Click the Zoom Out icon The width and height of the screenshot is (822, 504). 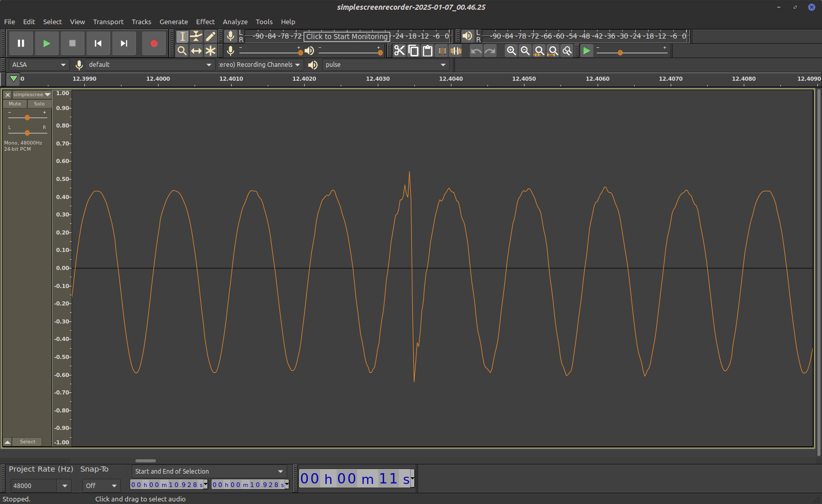coord(525,50)
